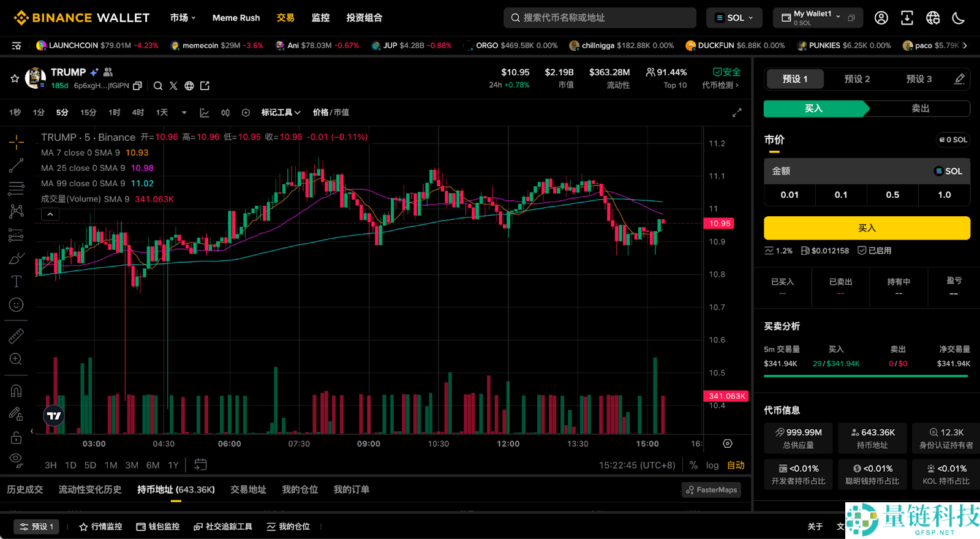Hide all drawings with eye icon
The width and height of the screenshot is (980, 539).
point(17,459)
